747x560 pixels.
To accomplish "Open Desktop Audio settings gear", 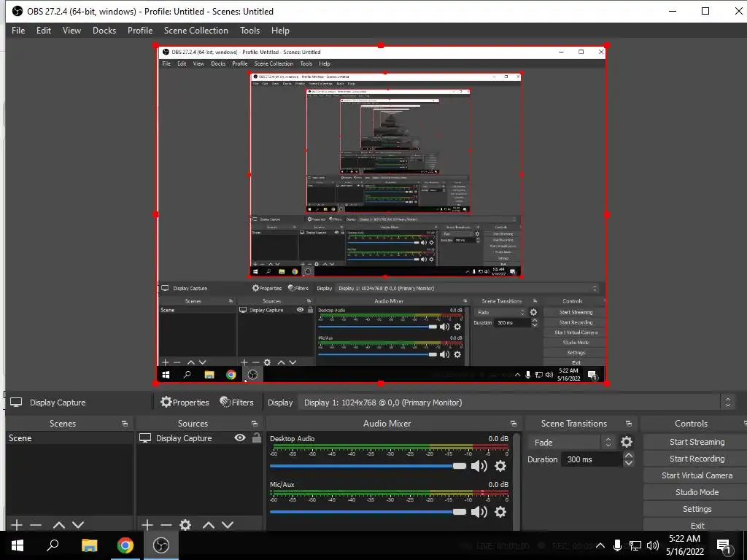I will (500, 466).
